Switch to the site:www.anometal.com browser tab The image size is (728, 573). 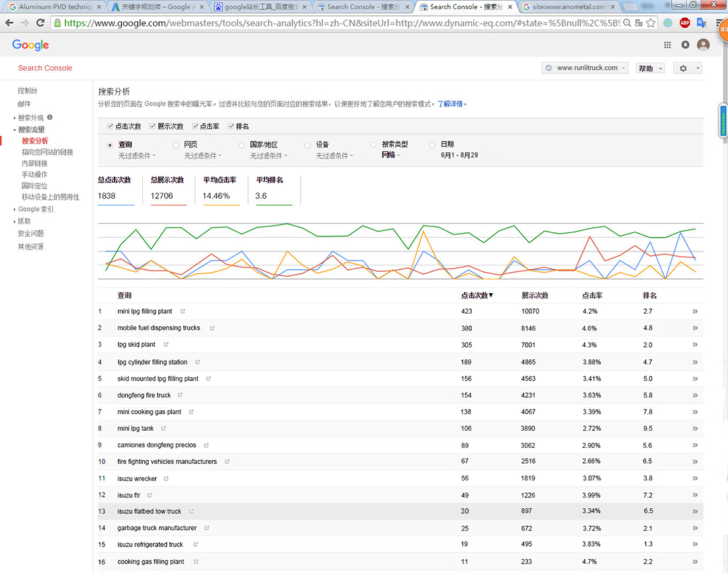click(569, 7)
